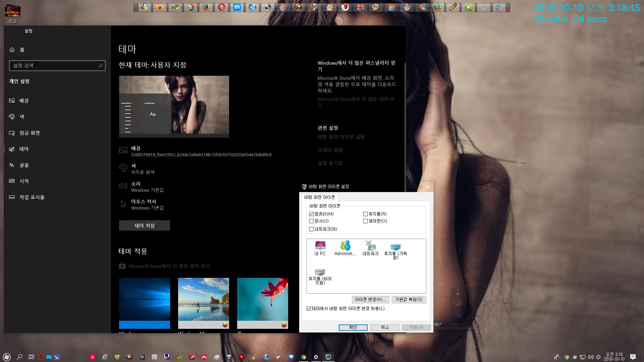Open 색 어두운 회색 theme option
The width and height of the screenshot is (644, 362).
(x=137, y=169)
